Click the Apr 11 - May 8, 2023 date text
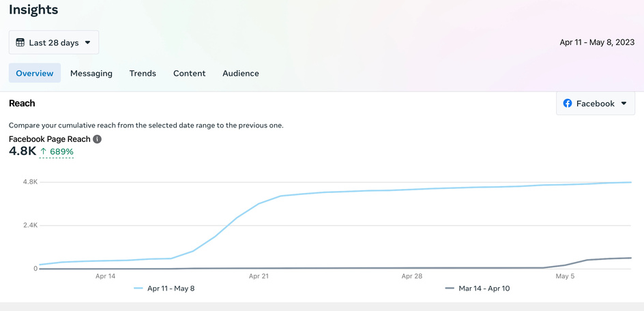This screenshot has width=644, height=311. pyautogui.click(x=597, y=42)
